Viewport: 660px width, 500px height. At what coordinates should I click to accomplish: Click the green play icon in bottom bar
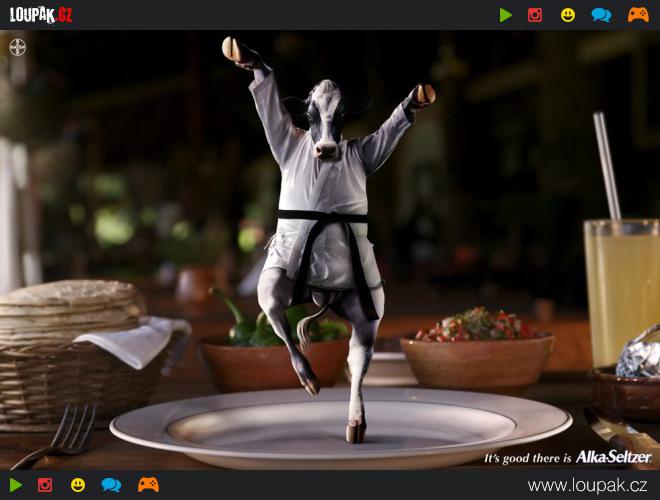[x=16, y=485]
